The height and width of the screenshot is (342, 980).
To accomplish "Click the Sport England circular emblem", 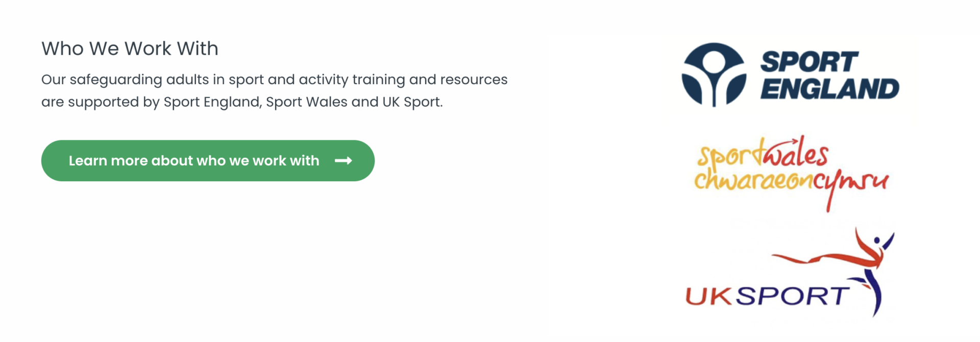I will pos(714,75).
